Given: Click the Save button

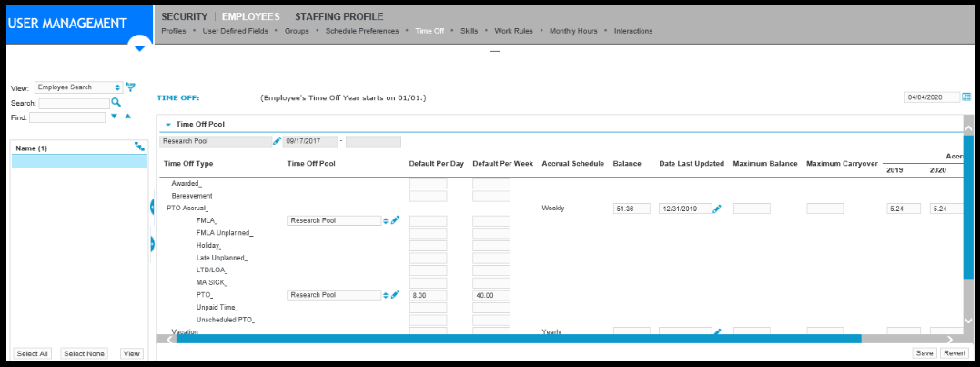Looking at the screenshot, I should [925, 353].
